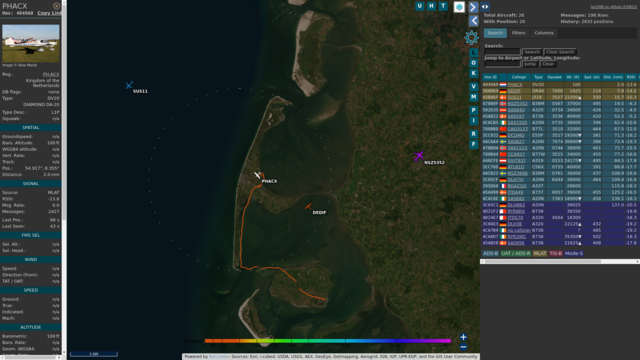Select the white PHACX aircraft marker
This screenshot has height=360, width=640.
257,175
